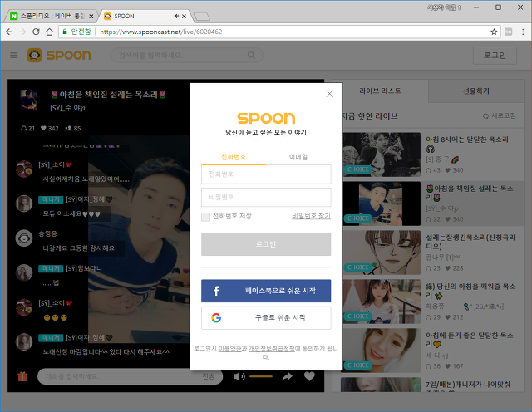Click the 342 likes heart icon

[43, 128]
